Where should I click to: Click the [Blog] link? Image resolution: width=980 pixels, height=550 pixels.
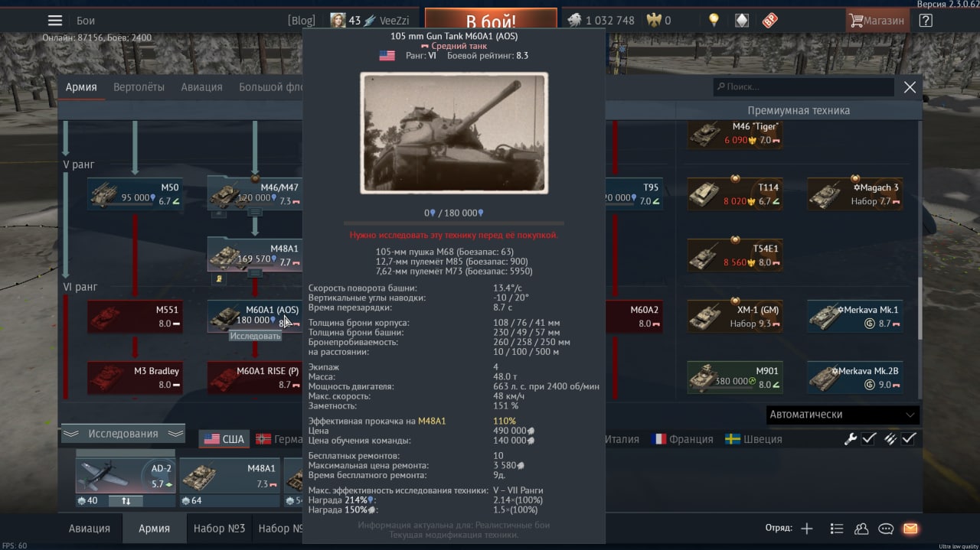[301, 21]
